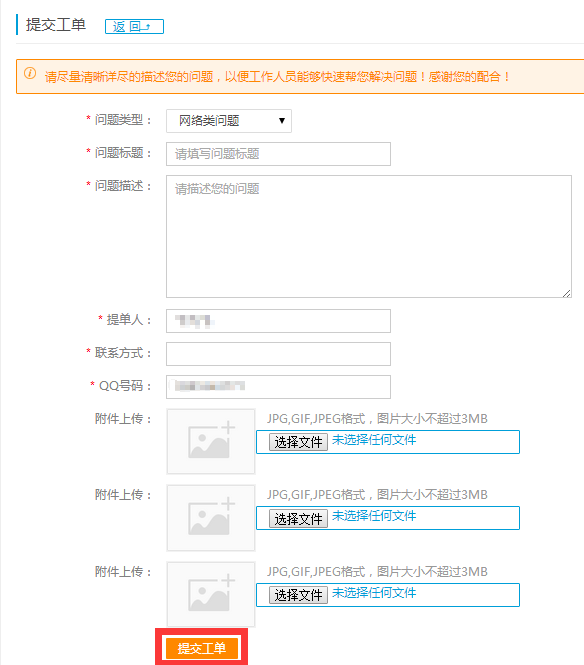Click the QQ号码 input field
Screen dimensions: 584x665
278,387
